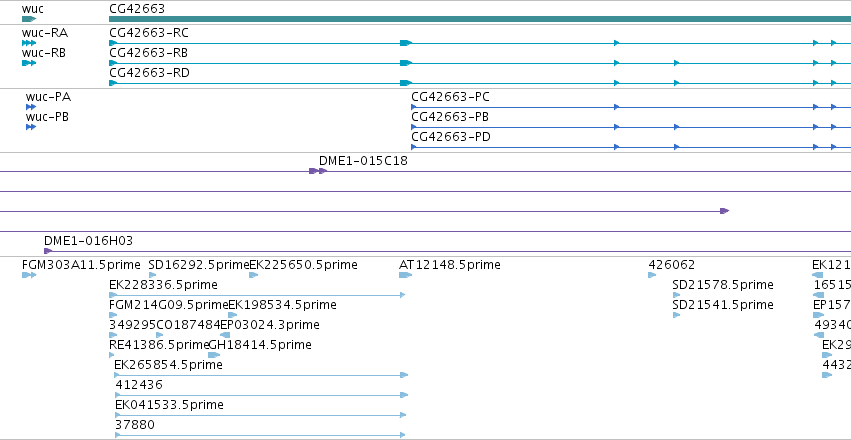Image resolution: width=851 pixels, height=440 pixels.
Task: Click the CG42663-PB protein label
Action: (x=450, y=117)
